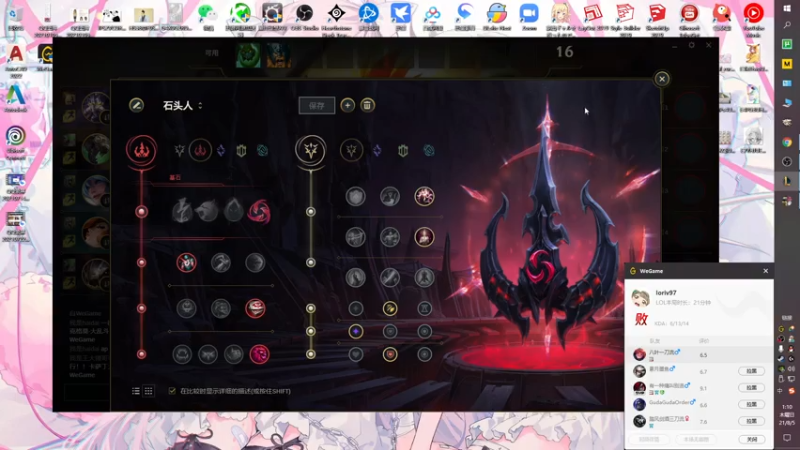The image size is (800, 450).
Task: Click the Chrome icon on the taskbar
Action: (x=787, y=142)
